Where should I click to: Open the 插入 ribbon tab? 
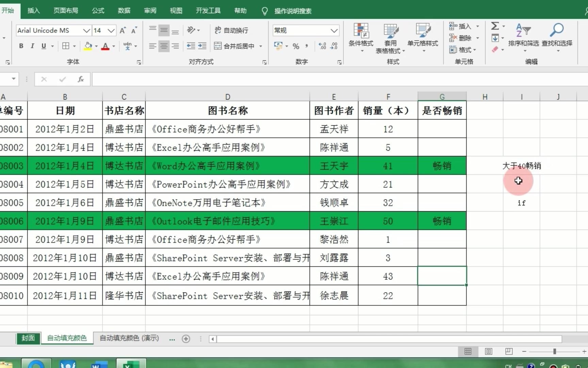pyautogui.click(x=33, y=11)
